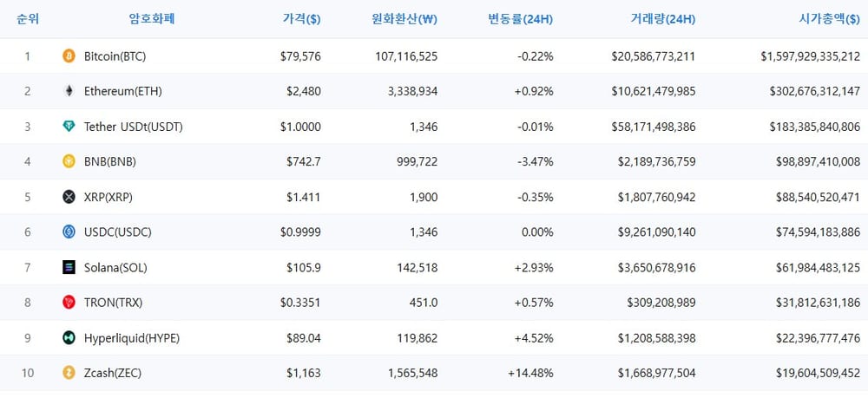Click the BNB yellow coin icon

coord(69,161)
